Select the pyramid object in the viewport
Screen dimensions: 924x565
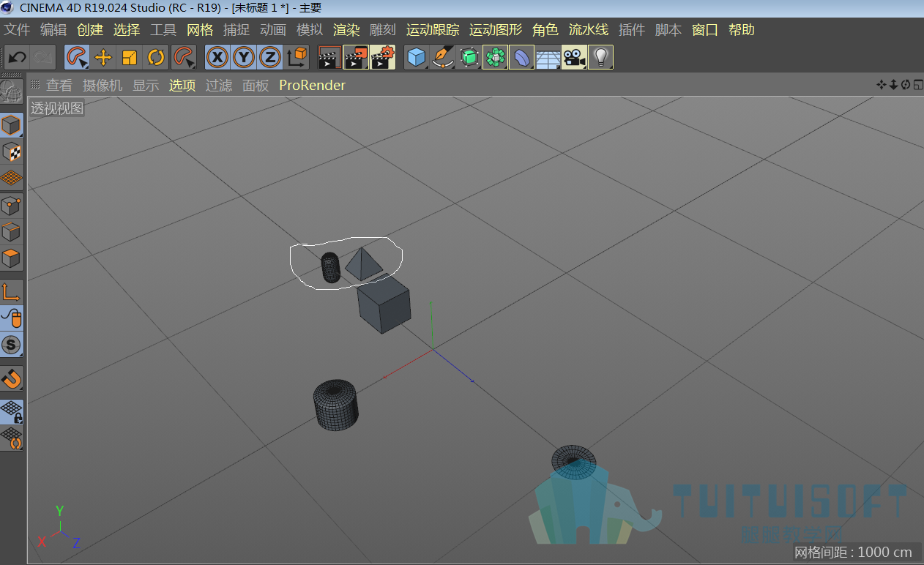363,263
